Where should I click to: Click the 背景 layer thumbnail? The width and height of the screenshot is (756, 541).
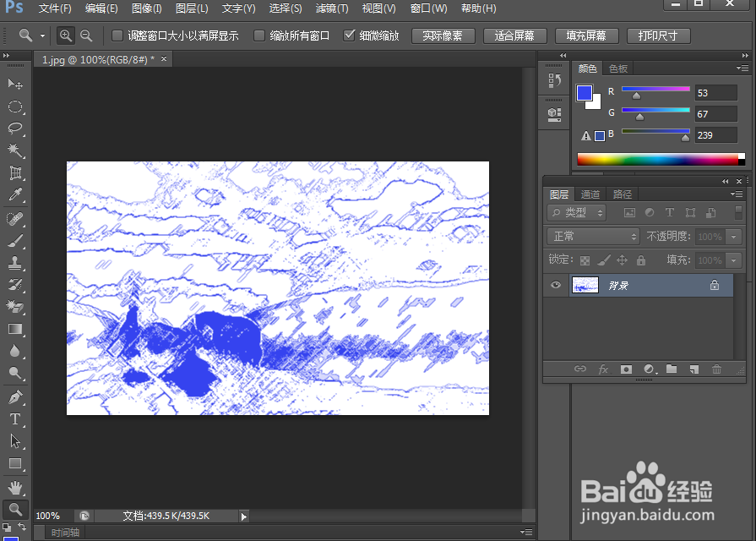pos(585,285)
